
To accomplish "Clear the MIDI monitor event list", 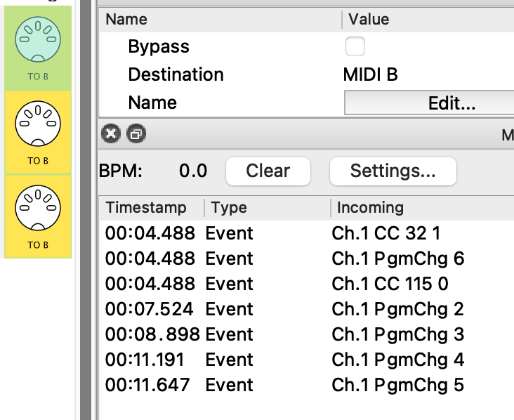I will tap(268, 171).
